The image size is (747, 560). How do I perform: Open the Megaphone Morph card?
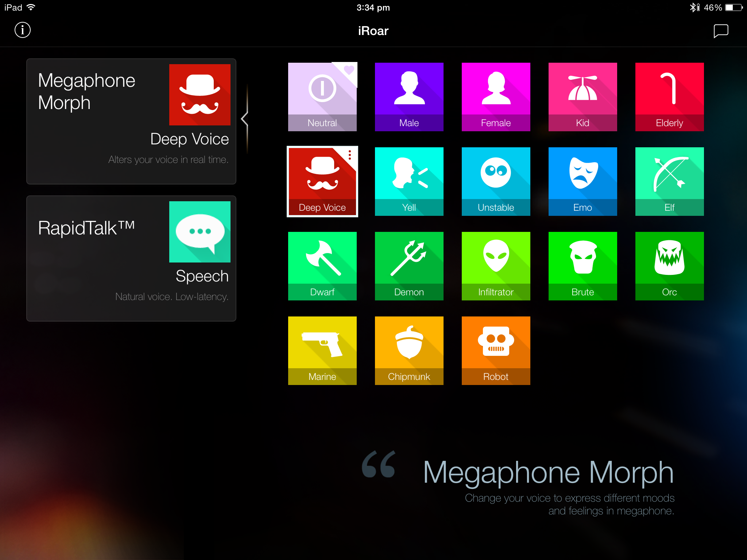coord(131,121)
